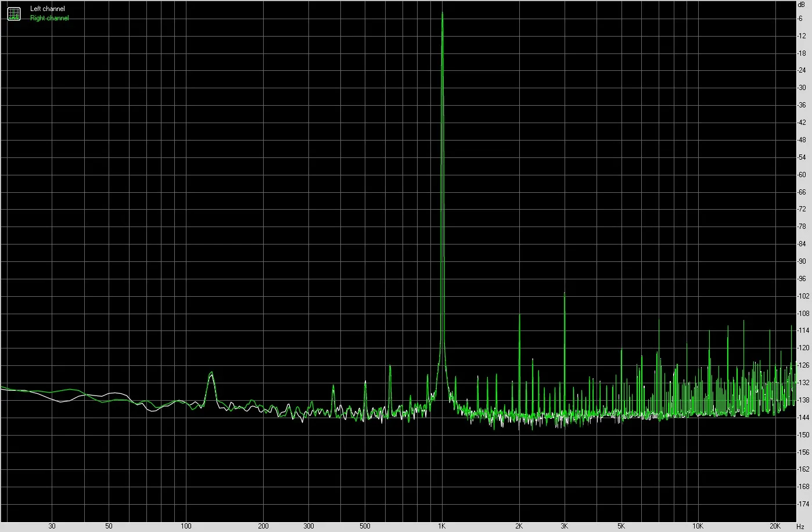Image resolution: width=812 pixels, height=532 pixels.
Task: Click the dB unit label
Action: [802, 4]
